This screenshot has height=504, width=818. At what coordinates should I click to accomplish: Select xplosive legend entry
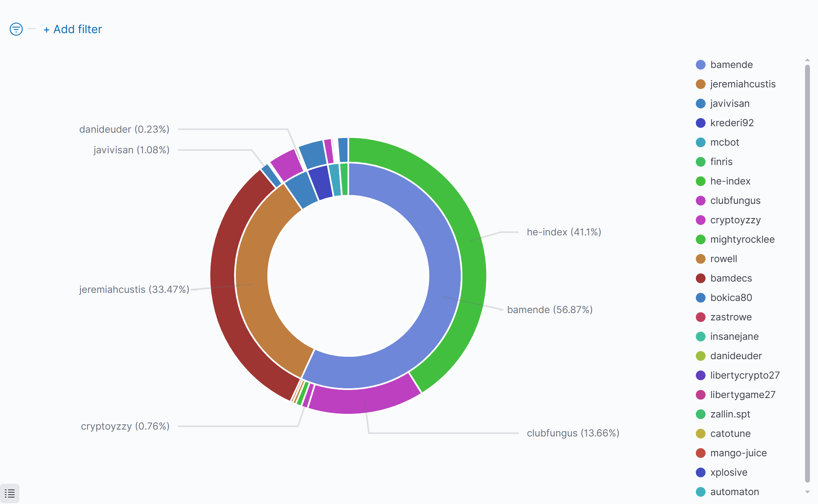coord(729,472)
